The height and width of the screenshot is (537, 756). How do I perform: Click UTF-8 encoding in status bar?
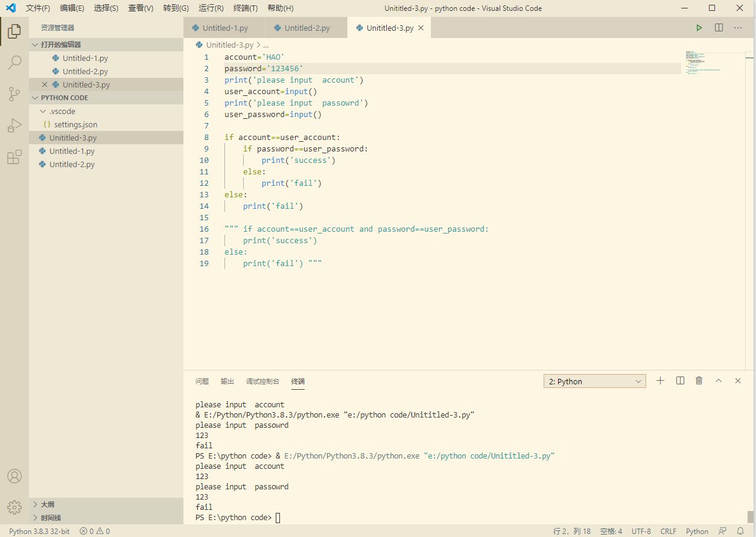[x=641, y=531]
